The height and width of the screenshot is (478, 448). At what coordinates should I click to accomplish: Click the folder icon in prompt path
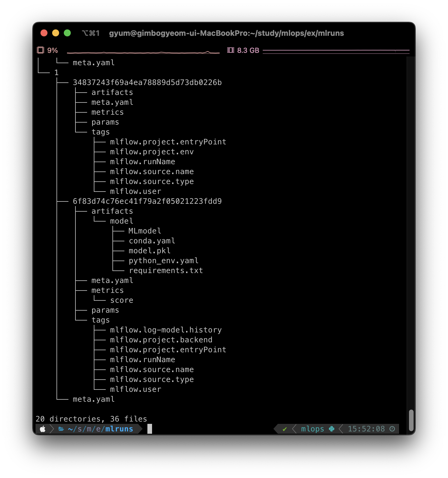61,429
